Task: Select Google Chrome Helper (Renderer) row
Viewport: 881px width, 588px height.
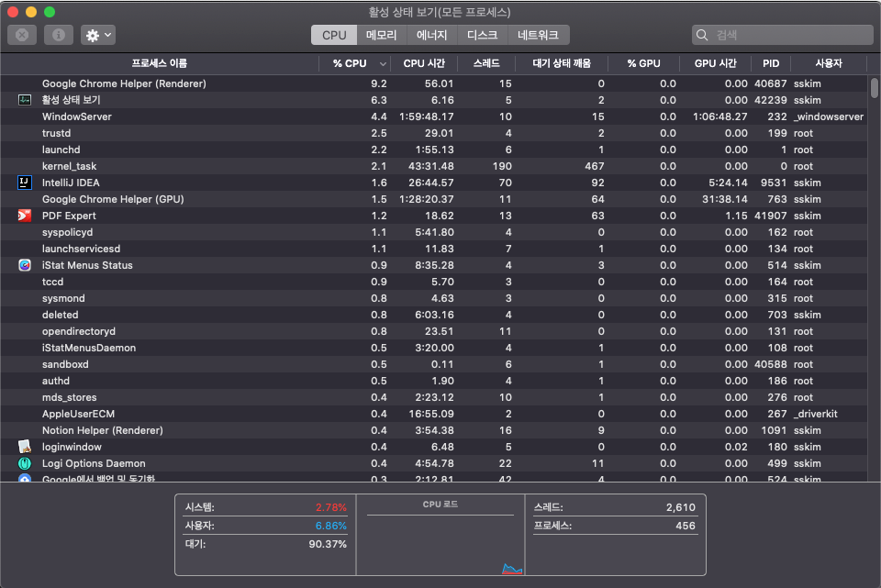Action: [x=434, y=83]
